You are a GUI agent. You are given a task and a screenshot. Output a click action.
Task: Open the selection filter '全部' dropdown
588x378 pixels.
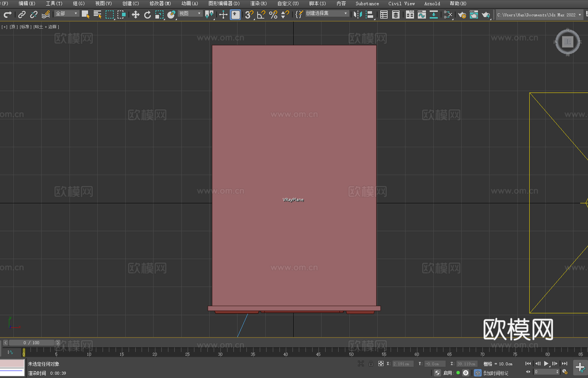pos(67,13)
